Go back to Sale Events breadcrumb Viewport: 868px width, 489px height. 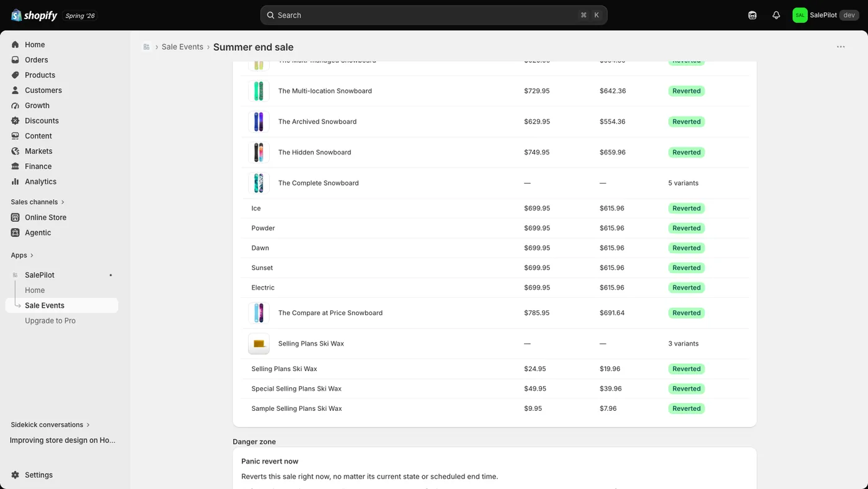(x=182, y=47)
